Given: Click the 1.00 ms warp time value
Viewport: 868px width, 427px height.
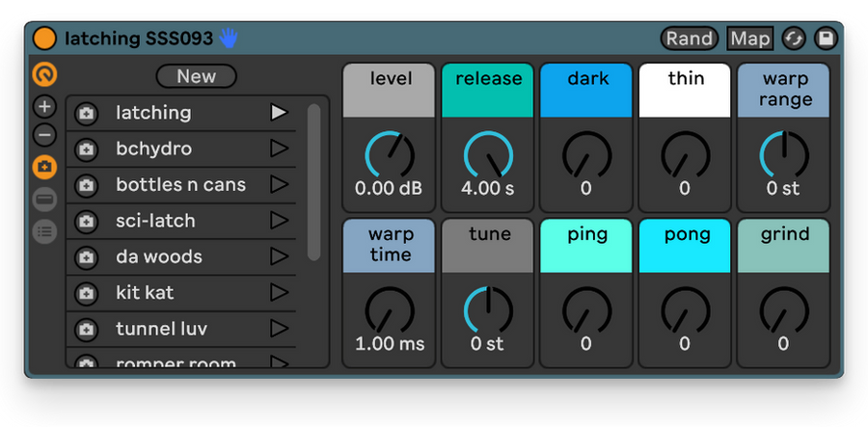Looking at the screenshot, I should click(x=390, y=344).
